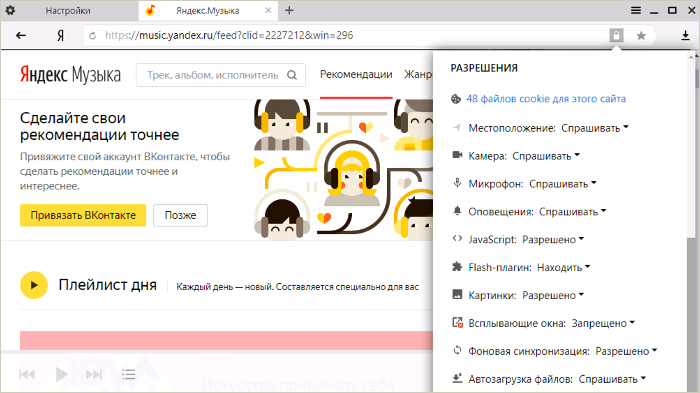
Task: Click the site permissions lock icon
Action: click(x=616, y=35)
